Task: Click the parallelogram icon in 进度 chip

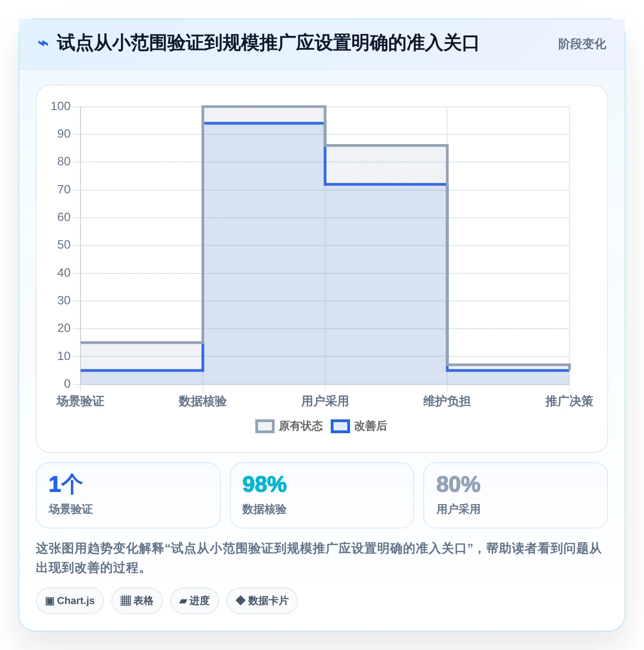Action: [x=183, y=601]
